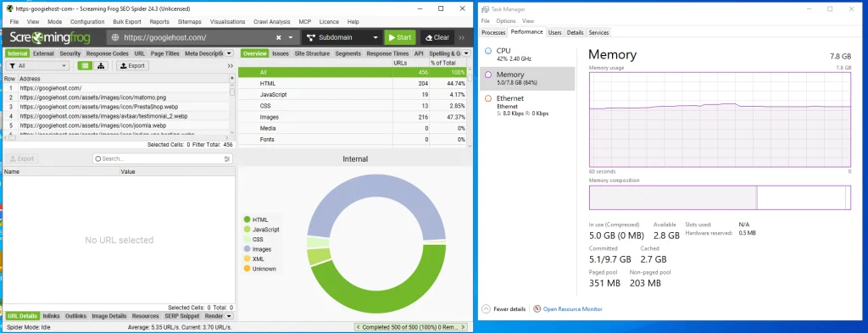The image size is (868, 333).
Task: Open the Services tab in Task Manager
Action: 598,33
